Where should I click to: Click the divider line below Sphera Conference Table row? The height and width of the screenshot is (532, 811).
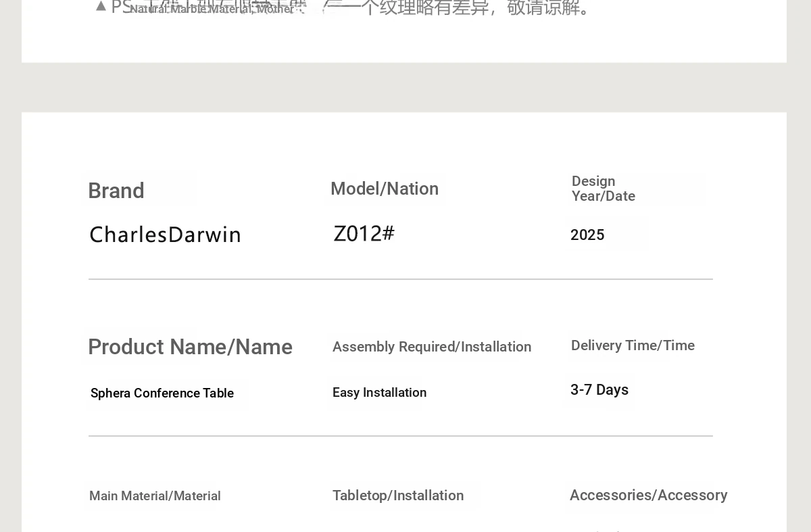pyautogui.click(x=400, y=436)
